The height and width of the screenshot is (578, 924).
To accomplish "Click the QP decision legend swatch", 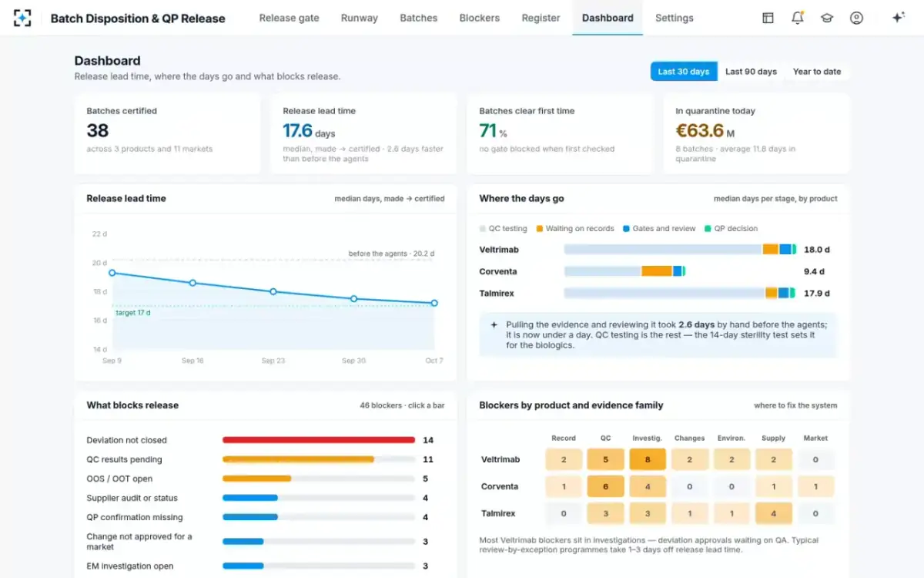I will (x=708, y=229).
